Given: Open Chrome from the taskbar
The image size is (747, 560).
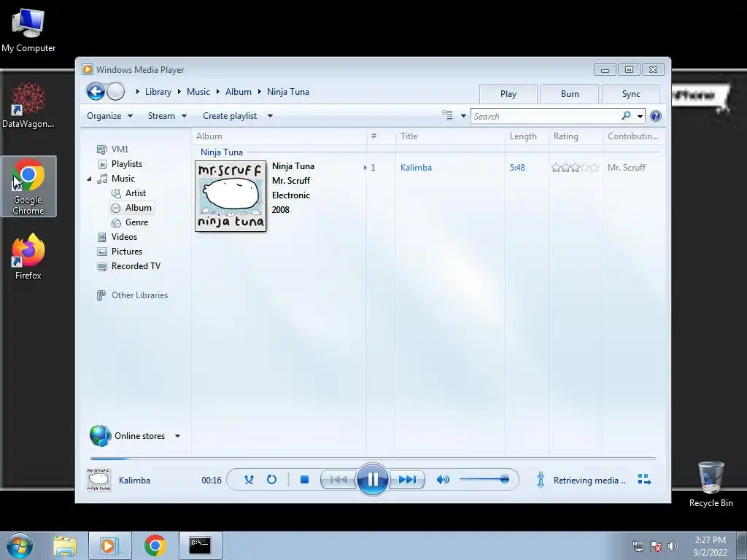Looking at the screenshot, I should click(x=155, y=545).
